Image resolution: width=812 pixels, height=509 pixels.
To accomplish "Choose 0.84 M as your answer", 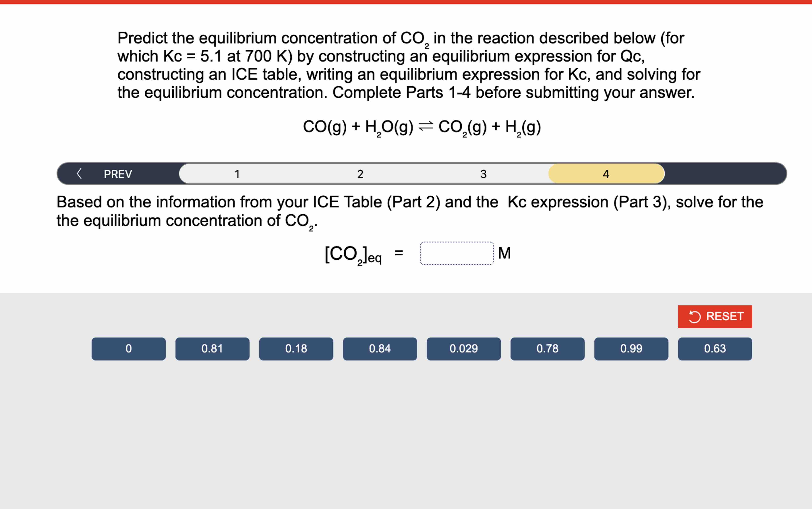I will coord(380,349).
